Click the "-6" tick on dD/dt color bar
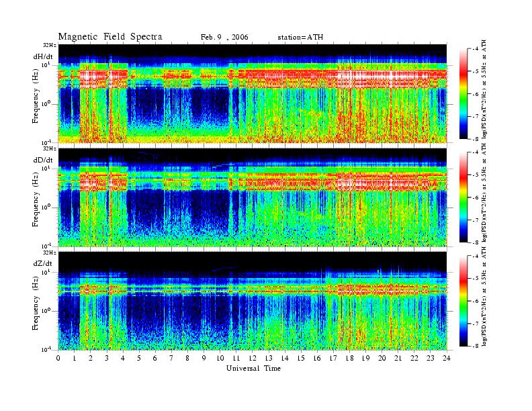 click(476, 197)
